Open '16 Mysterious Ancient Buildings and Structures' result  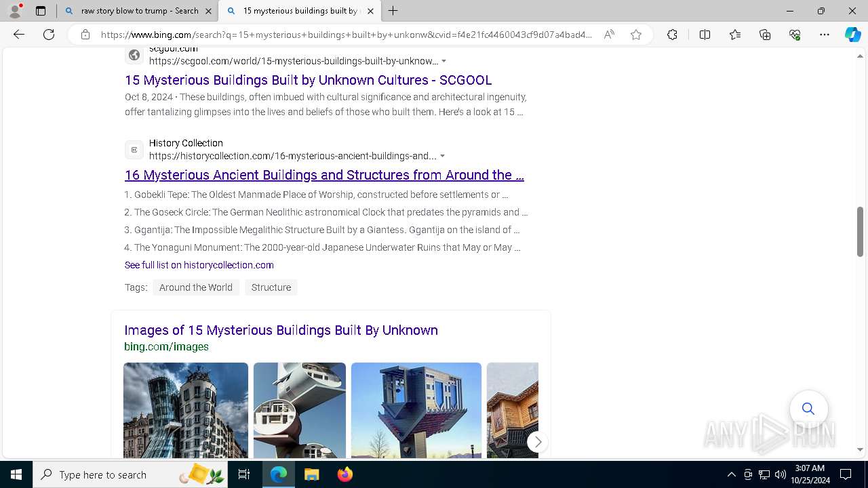click(324, 175)
